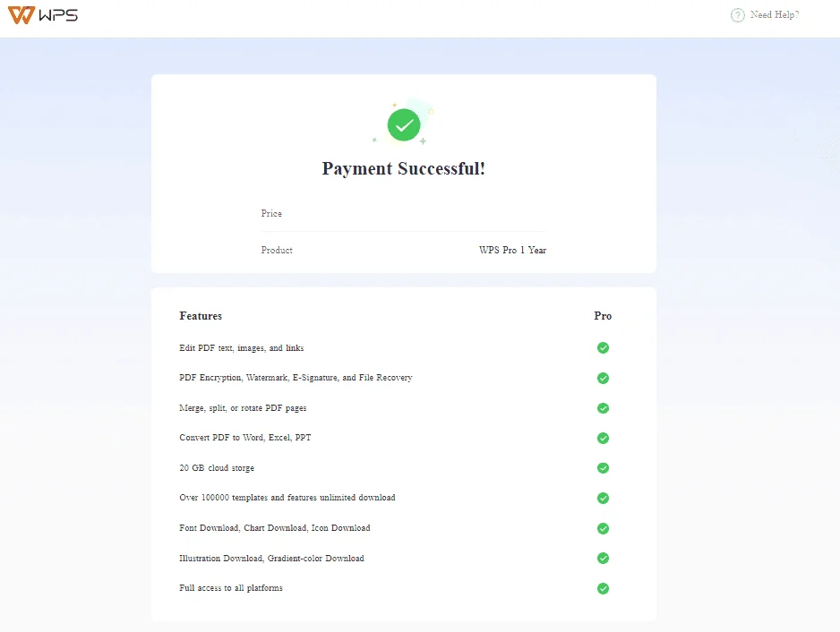This screenshot has width=840, height=632.
Task: Click the Pro column heading
Action: (x=603, y=316)
